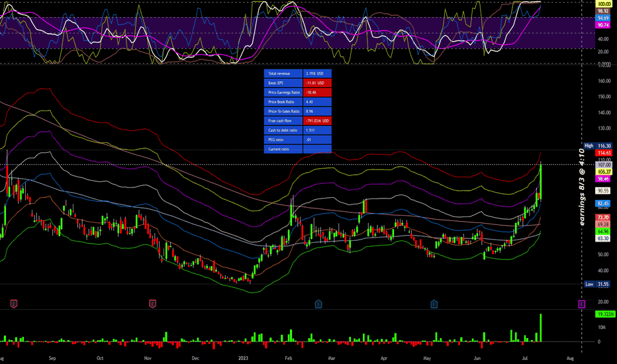Viewport: 617px width, 364px height.
Task: Select the Current ratio label
Action: [x=283, y=149]
